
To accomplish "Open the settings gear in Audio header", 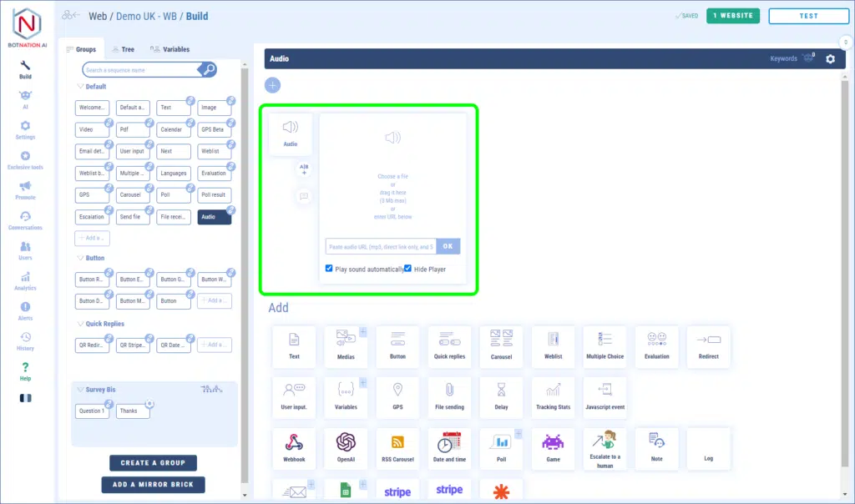I will click(830, 59).
